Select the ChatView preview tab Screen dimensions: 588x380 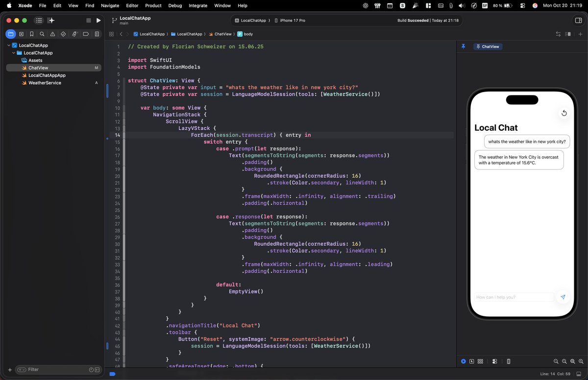(x=488, y=47)
